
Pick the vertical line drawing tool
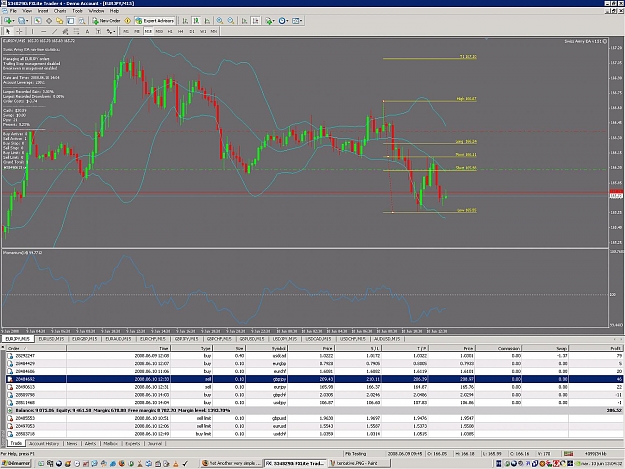[32, 31]
